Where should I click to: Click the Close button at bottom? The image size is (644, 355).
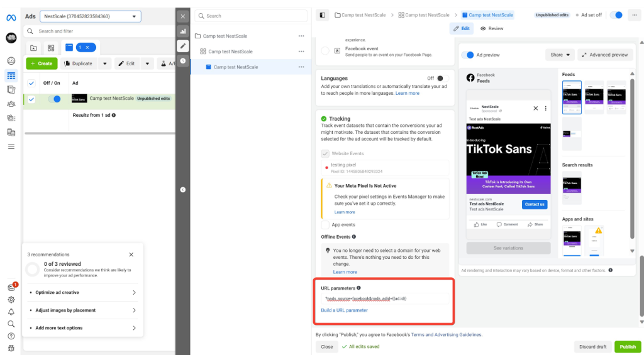click(327, 347)
